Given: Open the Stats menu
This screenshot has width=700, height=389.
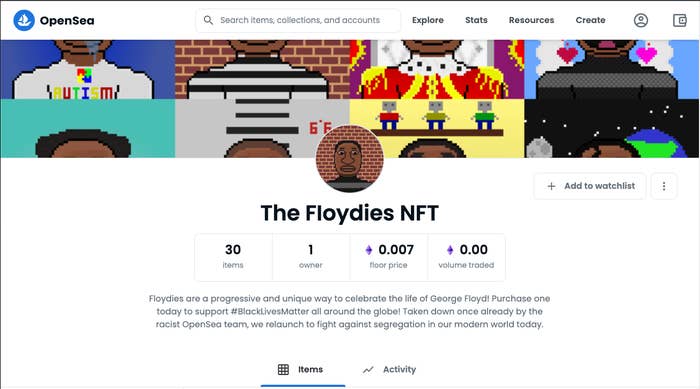Looking at the screenshot, I should click(476, 20).
